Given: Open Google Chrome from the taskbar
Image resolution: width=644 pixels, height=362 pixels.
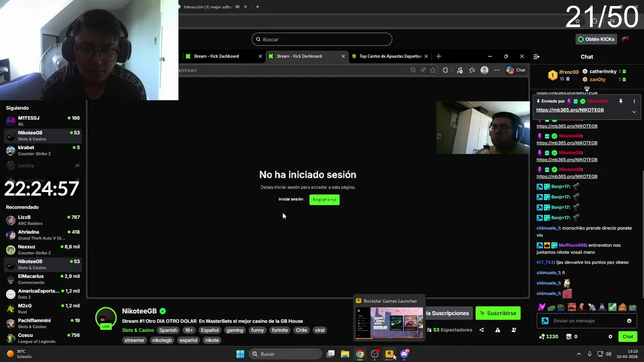Looking at the screenshot, I should point(360,354).
